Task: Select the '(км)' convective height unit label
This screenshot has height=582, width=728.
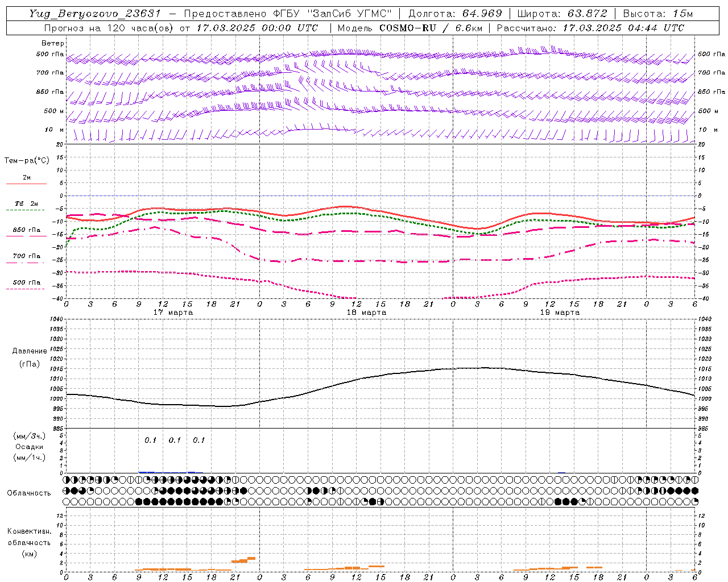Action: pos(29,554)
